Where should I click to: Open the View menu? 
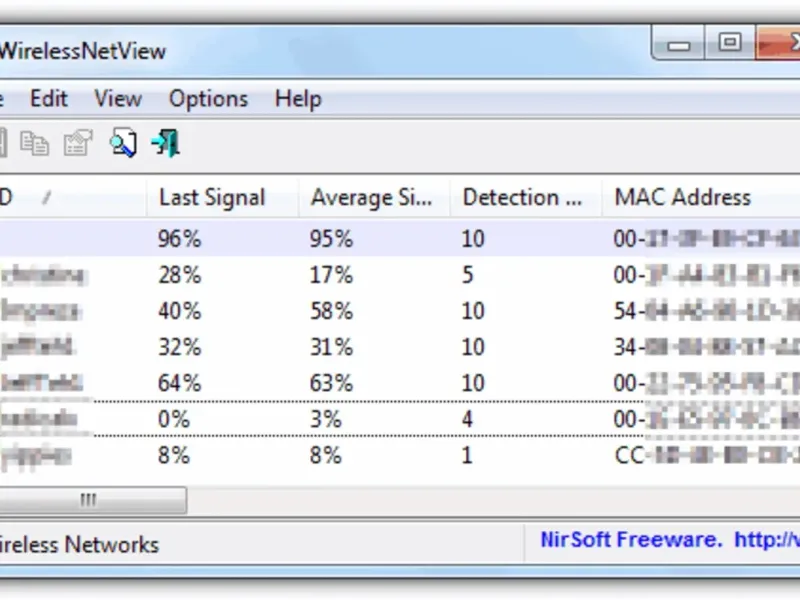(118, 99)
